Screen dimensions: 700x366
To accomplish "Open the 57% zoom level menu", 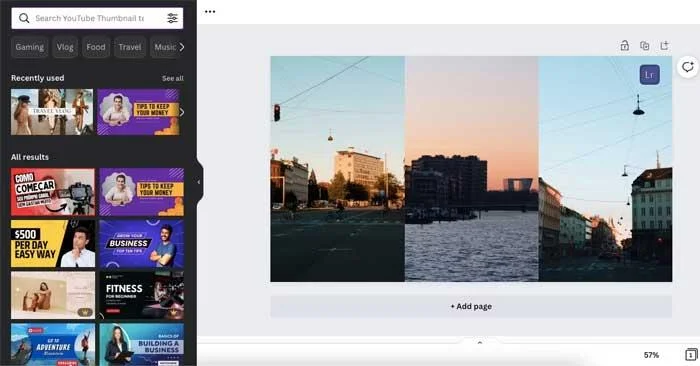I will click(651, 355).
